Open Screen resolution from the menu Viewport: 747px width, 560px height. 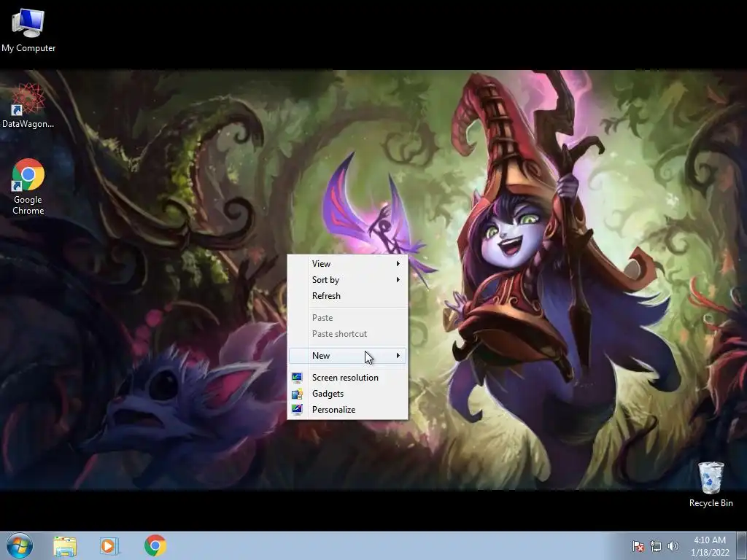tap(347, 378)
